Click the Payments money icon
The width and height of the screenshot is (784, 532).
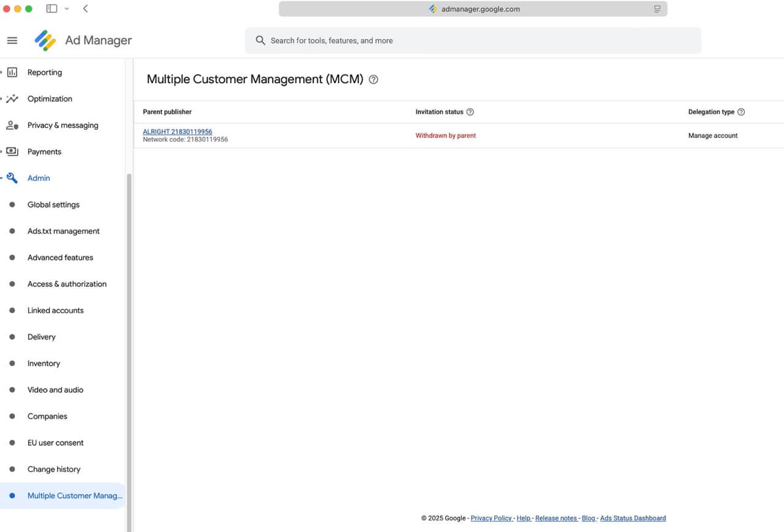click(x=12, y=152)
